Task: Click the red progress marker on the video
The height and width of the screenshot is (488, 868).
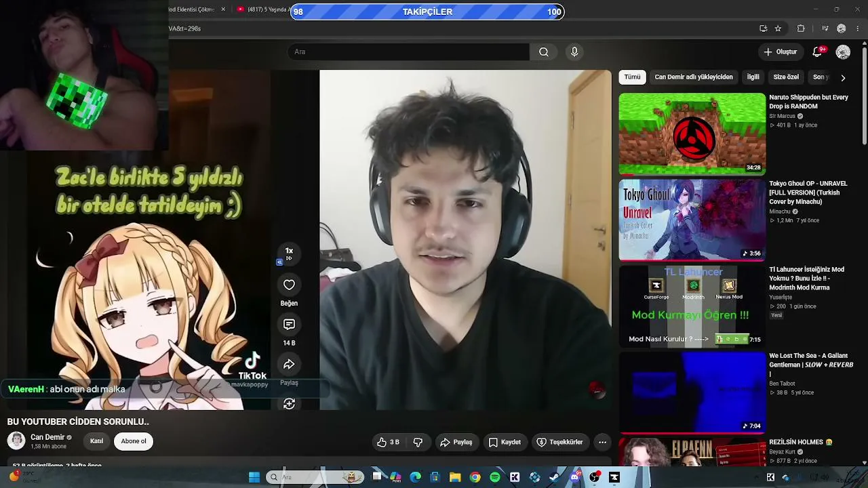Action: pos(596,388)
